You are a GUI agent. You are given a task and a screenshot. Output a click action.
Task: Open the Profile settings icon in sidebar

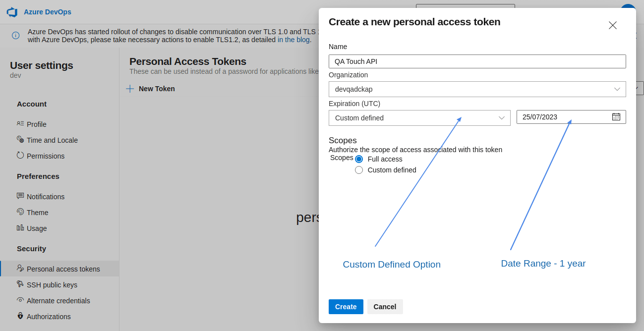(x=20, y=124)
